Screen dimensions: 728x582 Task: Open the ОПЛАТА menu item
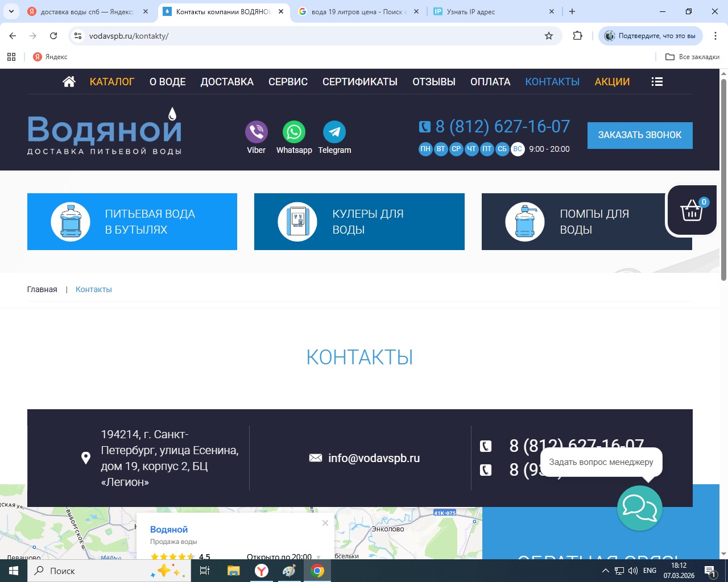(x=490, y=82)
